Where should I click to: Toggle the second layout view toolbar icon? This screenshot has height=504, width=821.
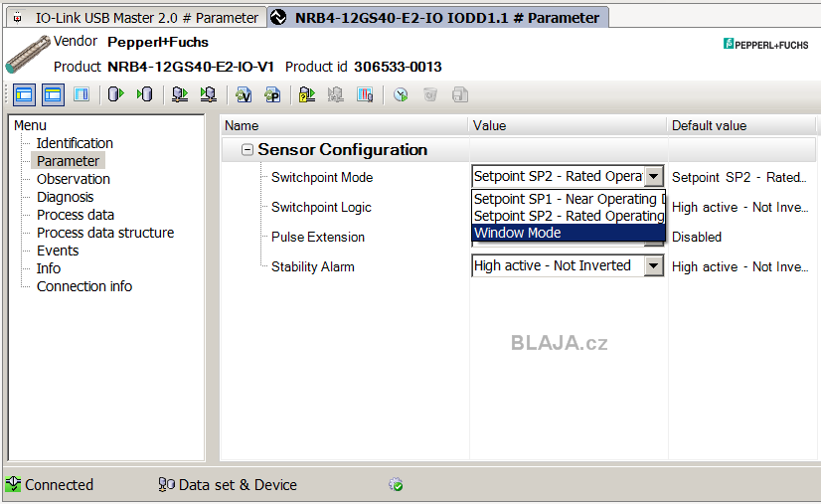click(x=53, y=94)
